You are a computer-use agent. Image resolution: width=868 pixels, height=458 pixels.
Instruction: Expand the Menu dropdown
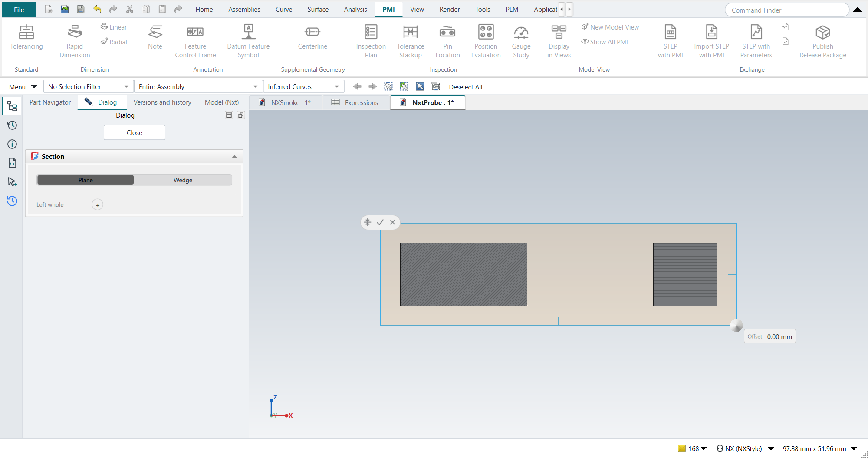[23, 87]
